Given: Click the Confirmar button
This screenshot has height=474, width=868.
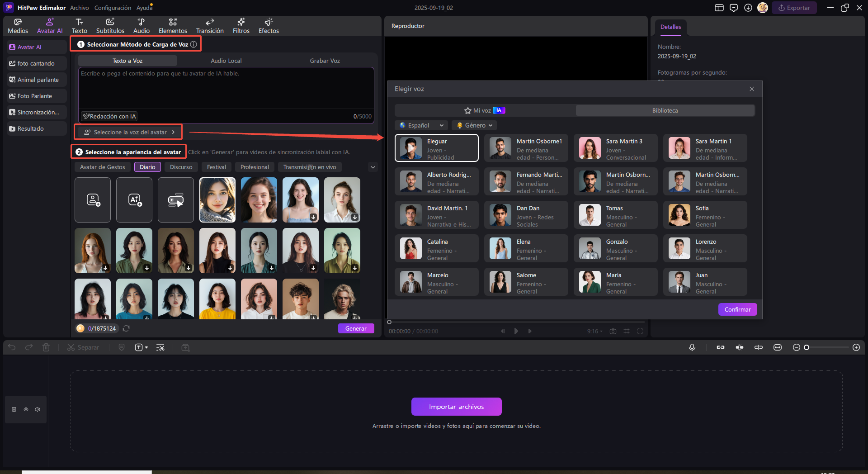Looking at the screenshot, I should 737,309.
